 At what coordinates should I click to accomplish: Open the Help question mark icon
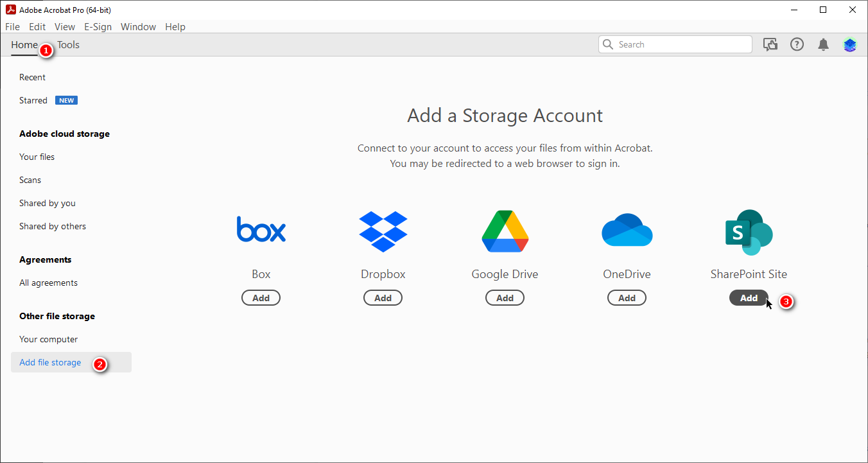797,44
